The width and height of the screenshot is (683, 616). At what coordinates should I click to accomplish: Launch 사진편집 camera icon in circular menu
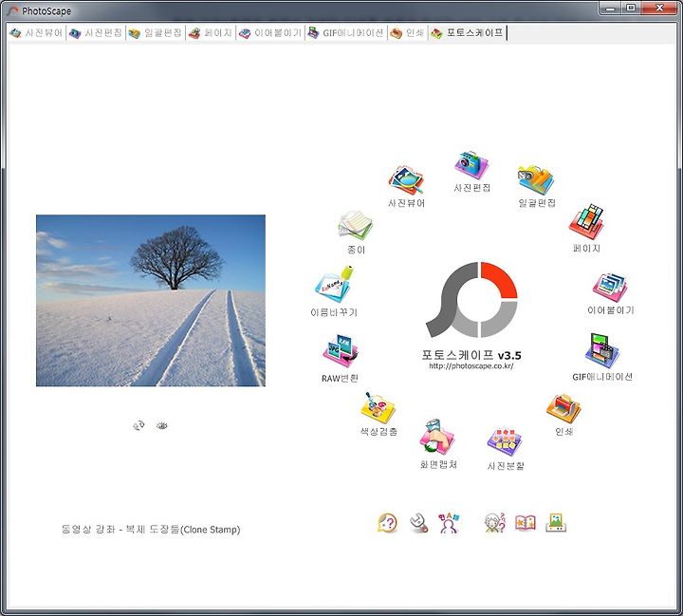click(471, 165)
